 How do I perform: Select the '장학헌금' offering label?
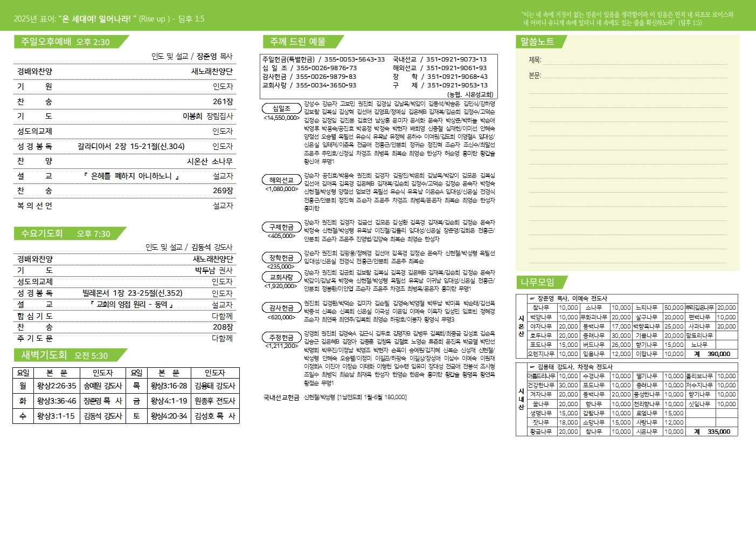[281, 258]
